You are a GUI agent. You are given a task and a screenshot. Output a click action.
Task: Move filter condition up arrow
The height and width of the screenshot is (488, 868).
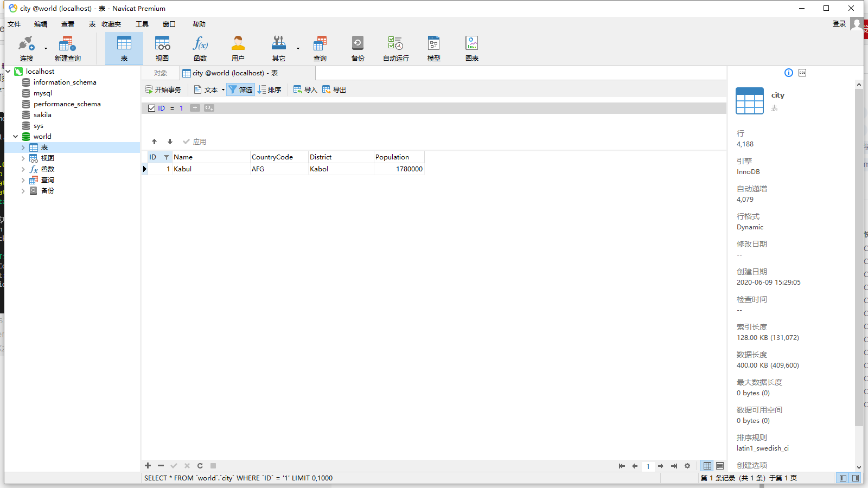[x=155, y=142]
